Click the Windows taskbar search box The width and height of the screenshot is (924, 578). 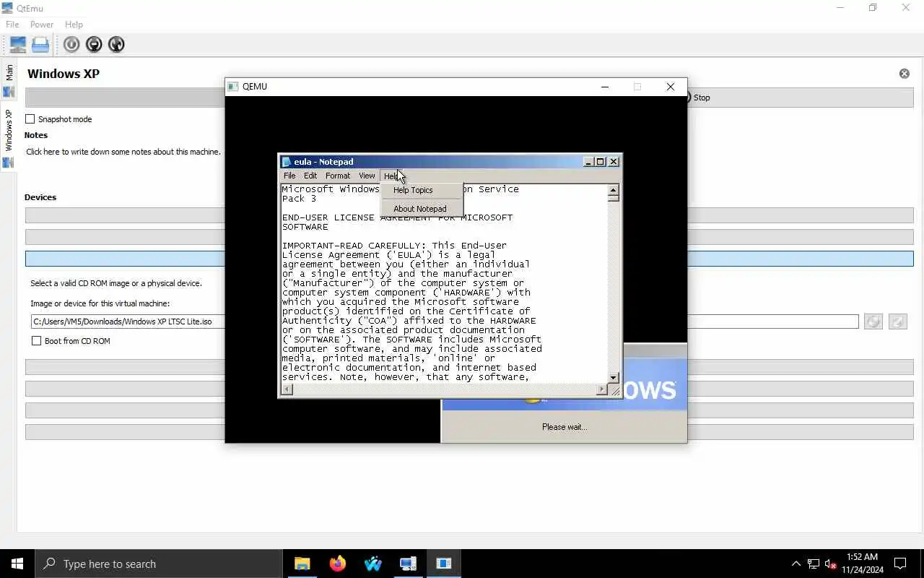[x=159, y=564]
